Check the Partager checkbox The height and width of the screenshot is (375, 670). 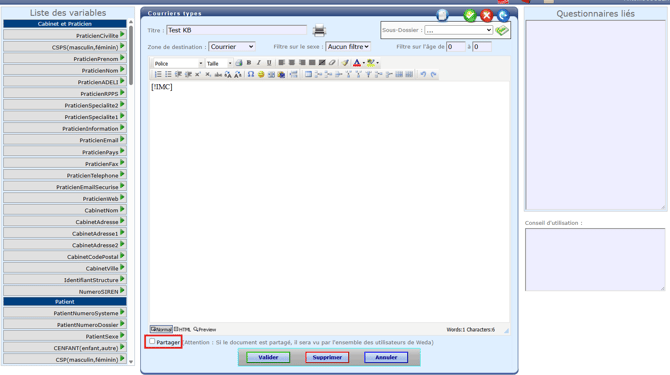(x=152, y=342)
